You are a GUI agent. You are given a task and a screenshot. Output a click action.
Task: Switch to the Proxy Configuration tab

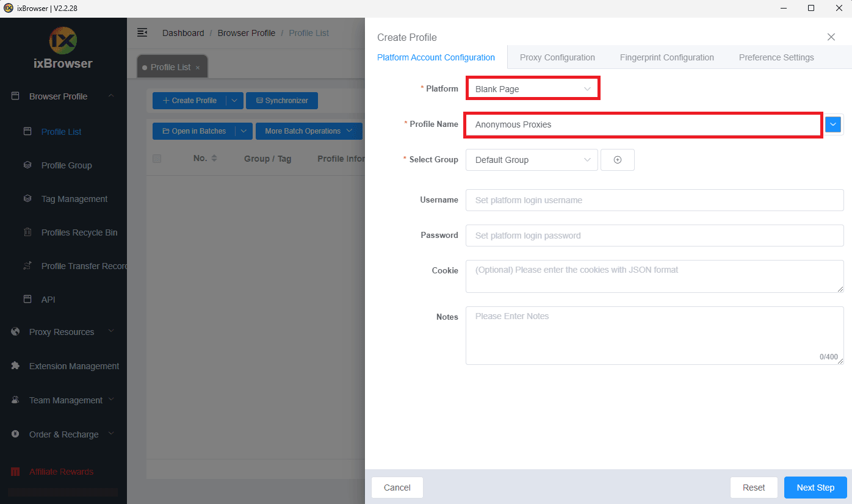pos(557,57)
